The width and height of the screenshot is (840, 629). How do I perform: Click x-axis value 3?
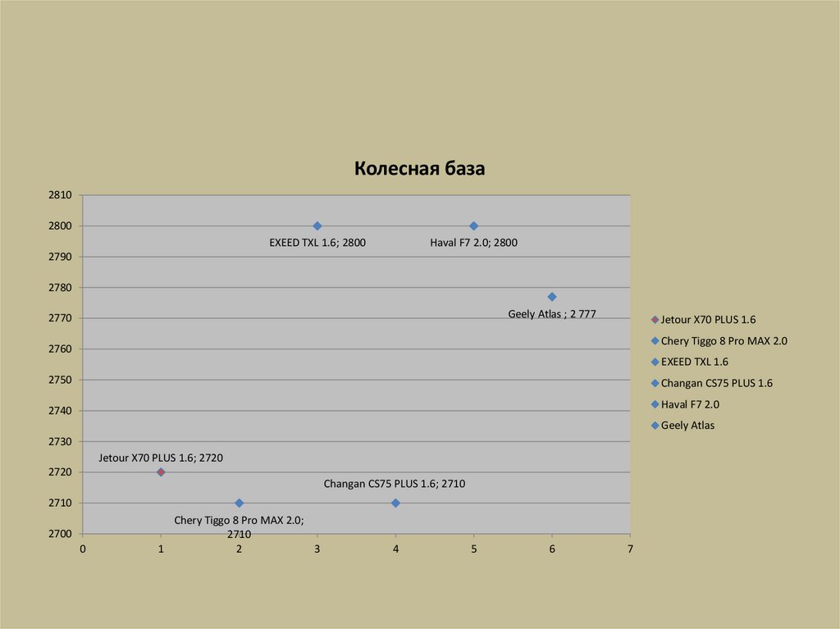click(317, 549)
